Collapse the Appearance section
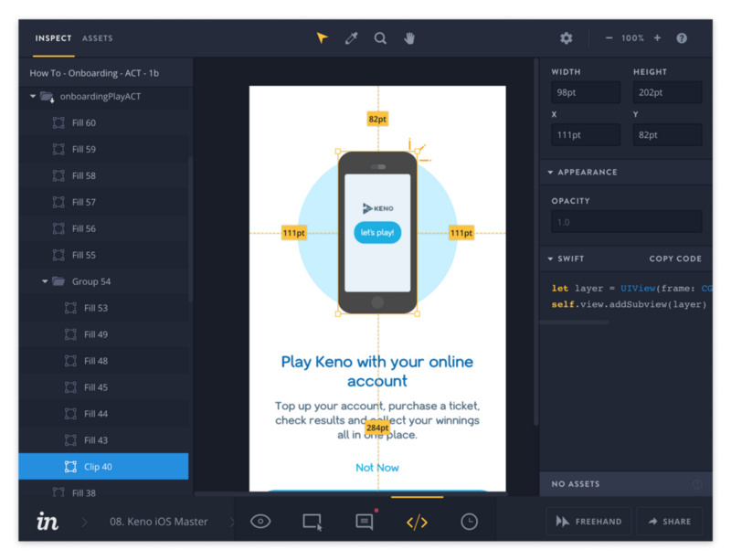Screen dimensions: 731x560 pos(551,172)
